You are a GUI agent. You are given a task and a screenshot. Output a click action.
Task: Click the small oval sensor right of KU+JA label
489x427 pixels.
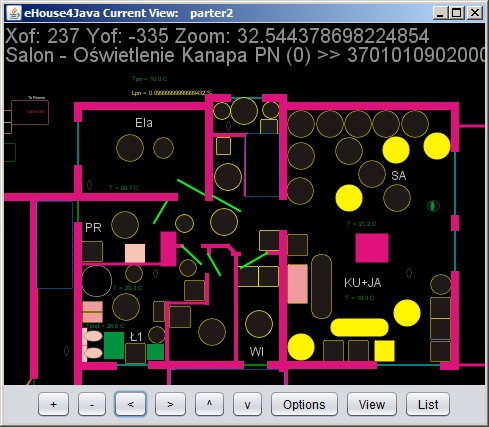tap(409, 273)
